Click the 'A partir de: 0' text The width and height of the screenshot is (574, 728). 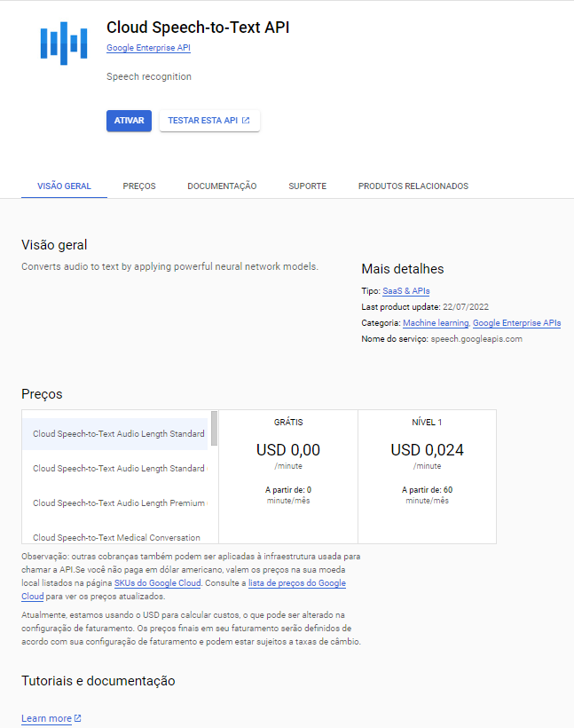288,490
